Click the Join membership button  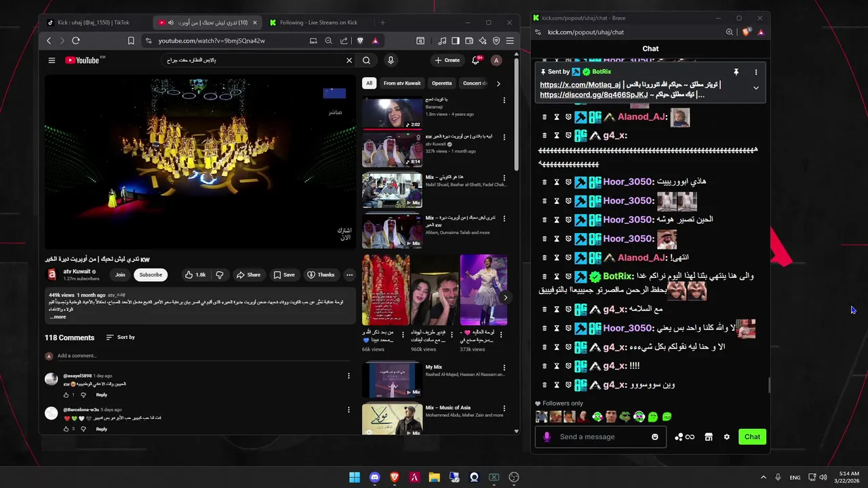(120, 274)
